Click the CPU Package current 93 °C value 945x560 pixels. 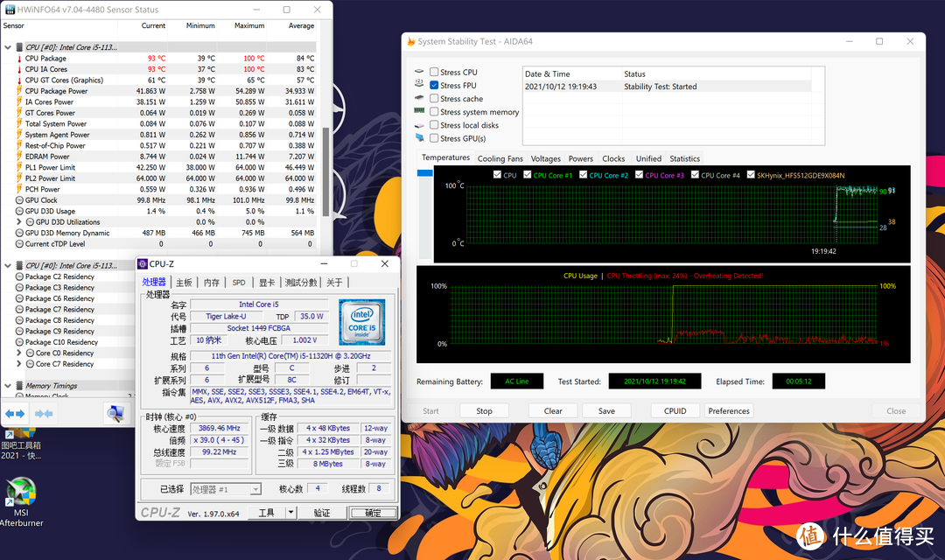[156, 59]
